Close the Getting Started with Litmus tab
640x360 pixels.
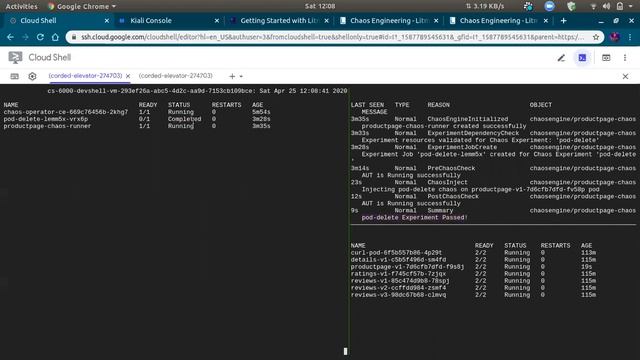click(x=327, y=21)
